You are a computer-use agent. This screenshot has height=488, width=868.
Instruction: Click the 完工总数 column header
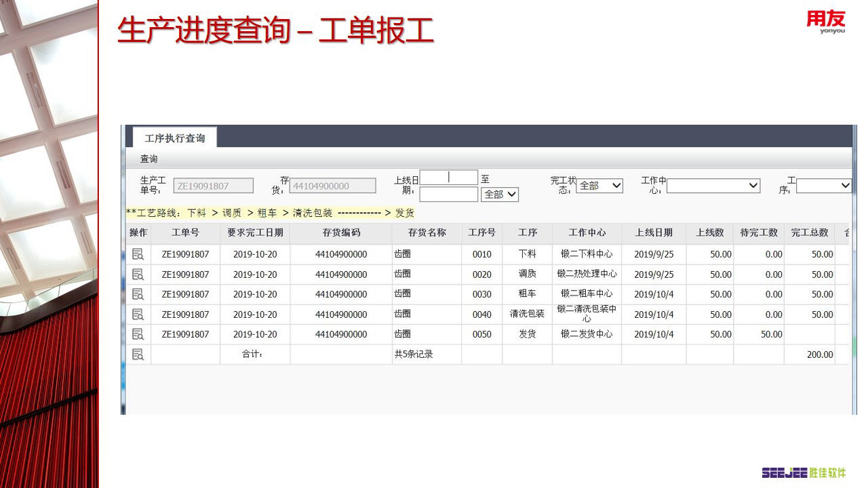coord(810,232)
